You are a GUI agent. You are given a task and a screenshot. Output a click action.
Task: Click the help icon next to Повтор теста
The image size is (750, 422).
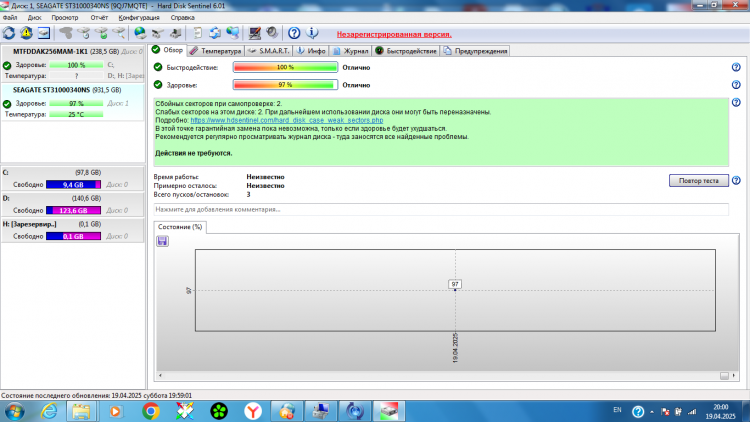click(x=736, y=180)
